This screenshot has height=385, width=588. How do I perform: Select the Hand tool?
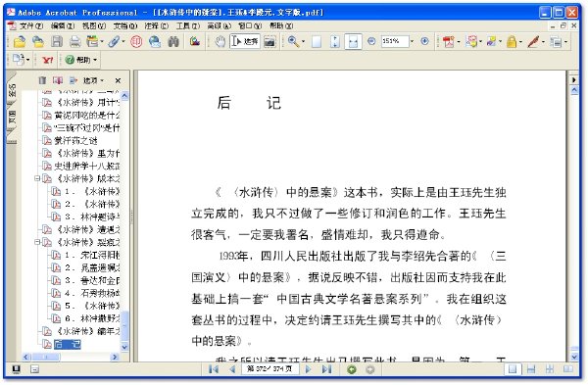click(220, 41)
